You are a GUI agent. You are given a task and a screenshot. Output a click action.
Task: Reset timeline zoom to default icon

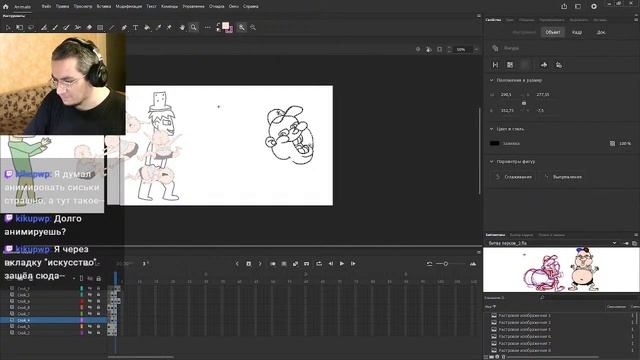click(x=429, y=264)
